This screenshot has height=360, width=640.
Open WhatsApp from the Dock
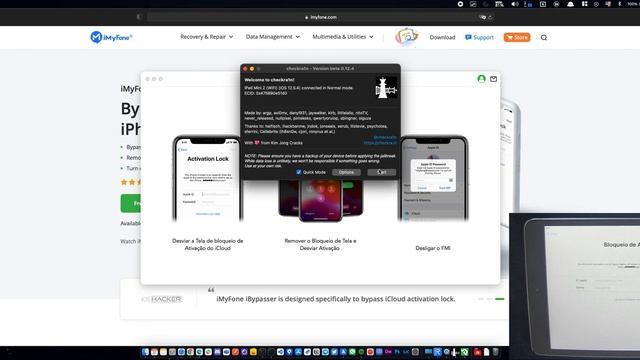[x=352, y=352]
